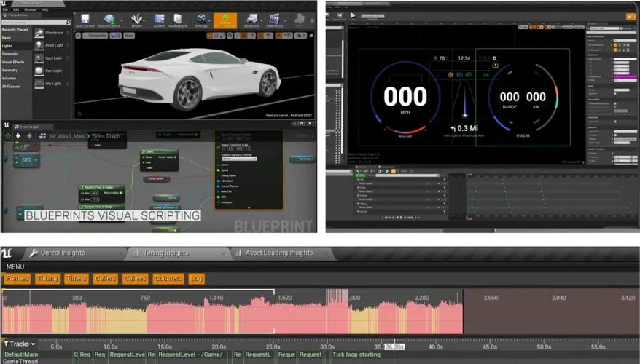Toggle the Callers panel button

point(105,279)
